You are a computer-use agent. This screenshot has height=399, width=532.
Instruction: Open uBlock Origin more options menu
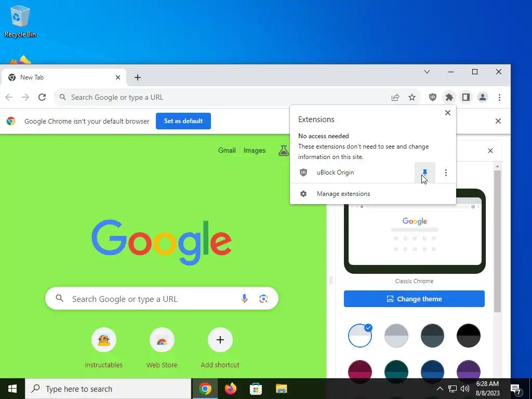[446, 172]
